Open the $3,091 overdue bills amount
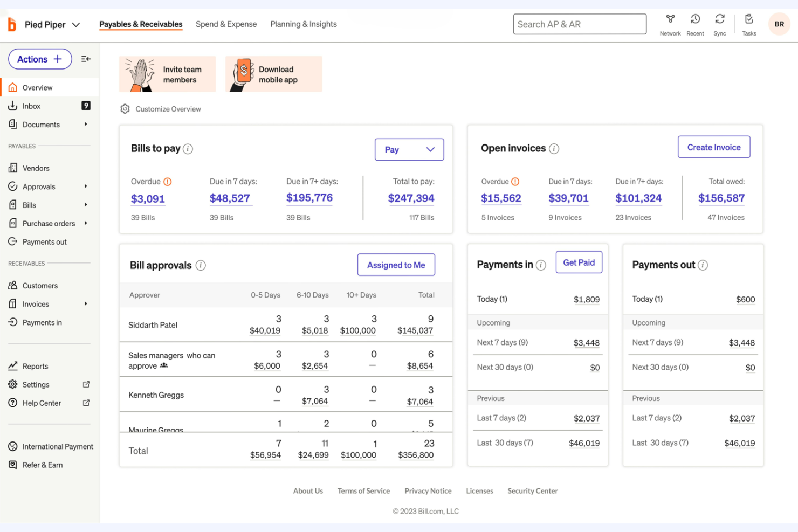Screen dimensions: 798x532 pos(148,199)
